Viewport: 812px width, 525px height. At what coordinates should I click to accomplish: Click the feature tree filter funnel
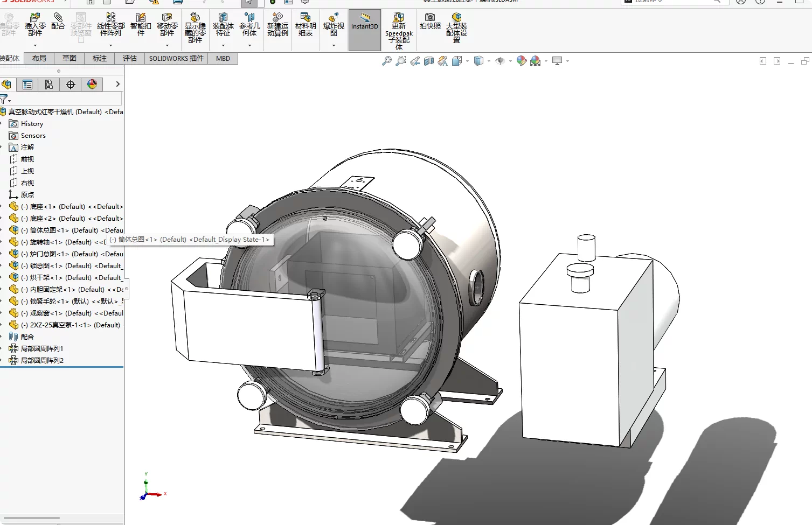coord(4,99)
